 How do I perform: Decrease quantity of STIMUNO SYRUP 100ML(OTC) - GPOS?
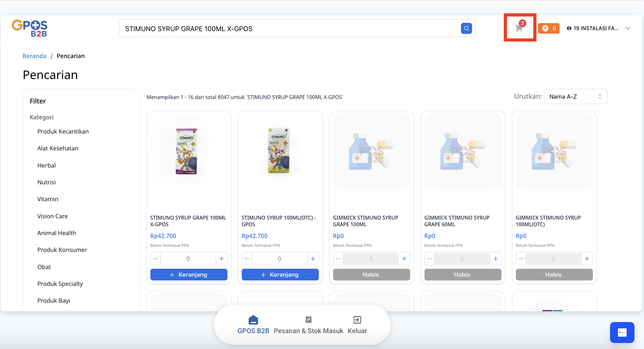point(247,259)
